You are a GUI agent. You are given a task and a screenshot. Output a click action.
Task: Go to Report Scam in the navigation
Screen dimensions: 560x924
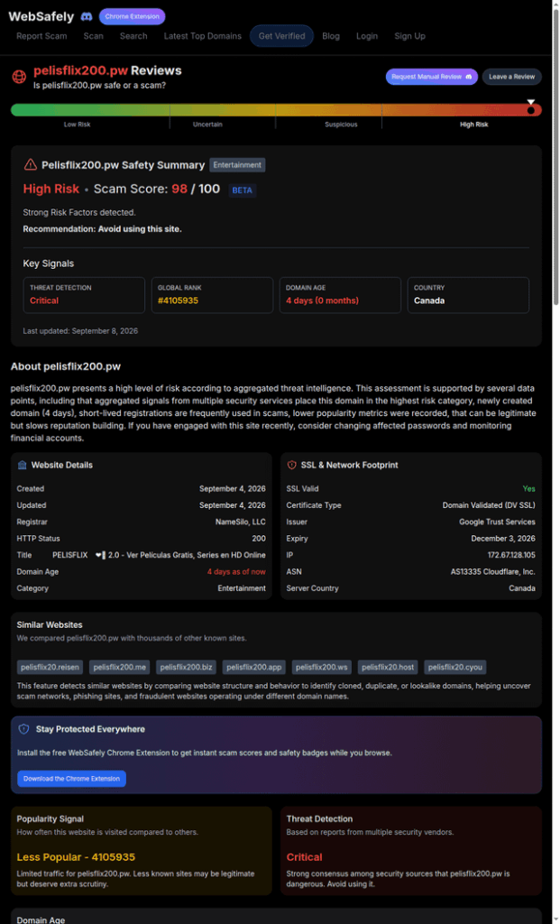[41, 36]
